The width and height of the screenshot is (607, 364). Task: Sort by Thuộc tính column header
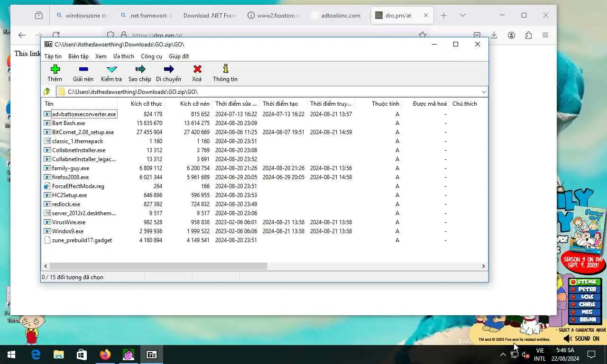(378, 103)
